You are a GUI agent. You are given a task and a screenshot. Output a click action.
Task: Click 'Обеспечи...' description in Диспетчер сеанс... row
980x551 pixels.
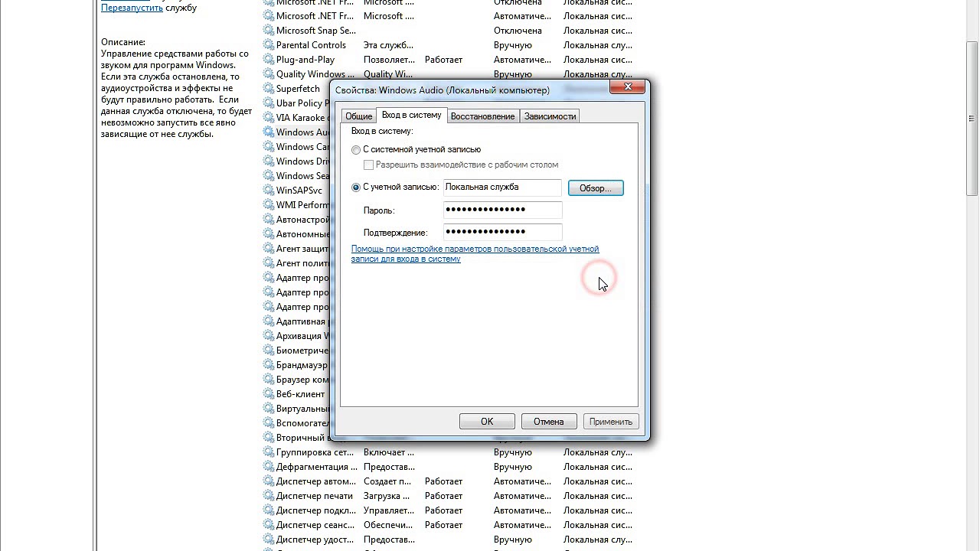click(x=390, y=525)
